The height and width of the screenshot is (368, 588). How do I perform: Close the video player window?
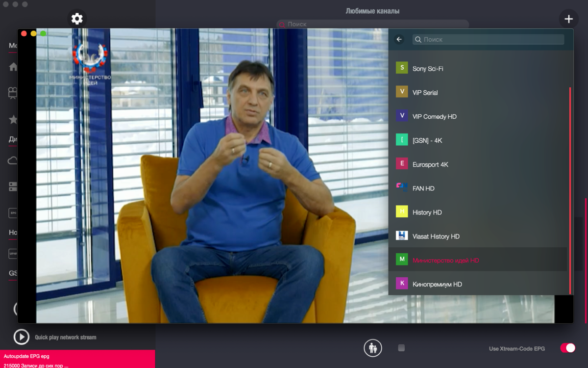pyautogui.click(x=24, y=33)
